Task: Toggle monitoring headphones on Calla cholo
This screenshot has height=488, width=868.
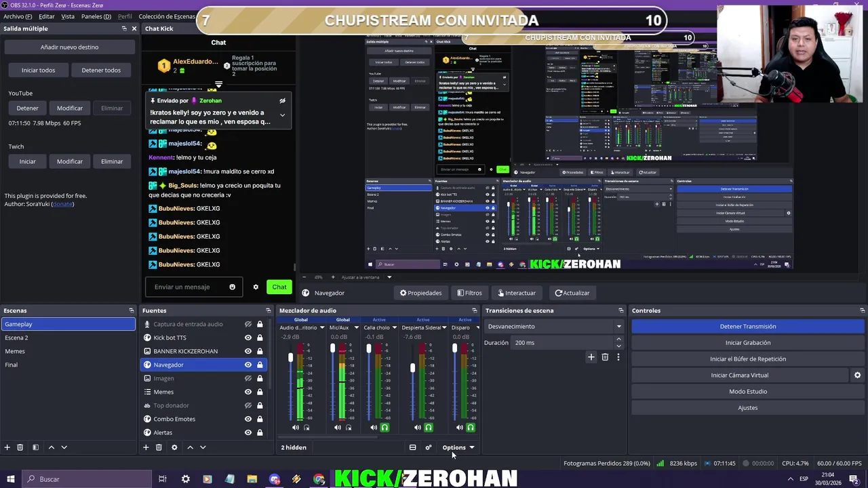Action: tap(384, 428)
